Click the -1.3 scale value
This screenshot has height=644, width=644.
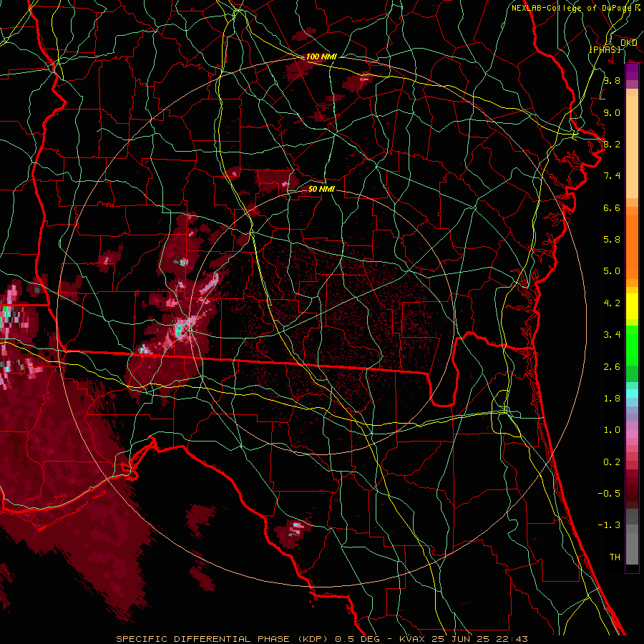click(x=609, y=525)
